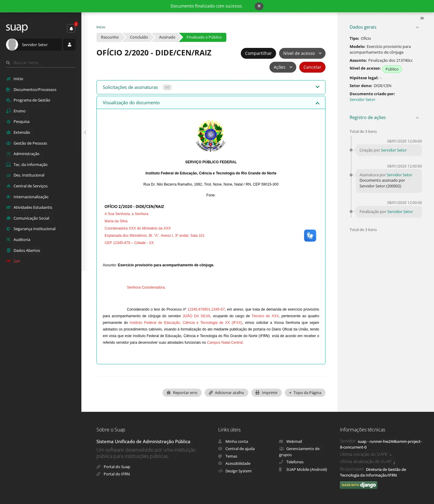Click the user profile icon button
Image resolution: width=434 pixels, height=504 pixels.
(69, 45)
